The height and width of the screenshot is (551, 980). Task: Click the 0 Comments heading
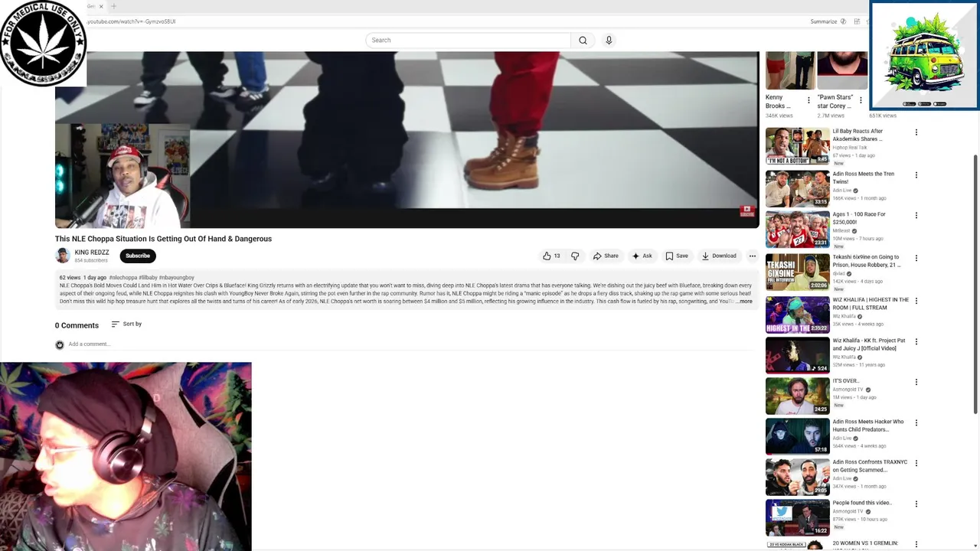(77, 325)
